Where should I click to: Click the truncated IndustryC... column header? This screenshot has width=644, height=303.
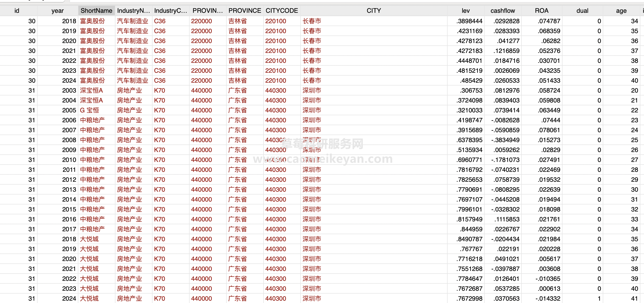coord(170,11)
